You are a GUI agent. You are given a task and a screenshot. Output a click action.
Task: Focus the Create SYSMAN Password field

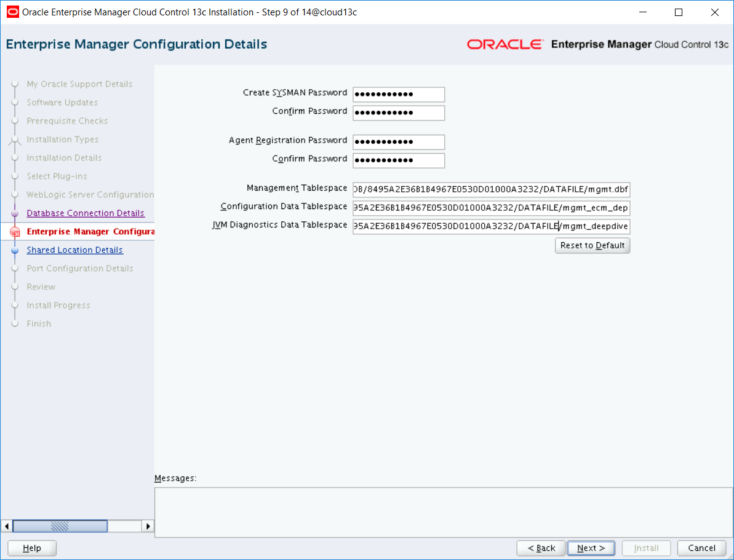point(398,95)
